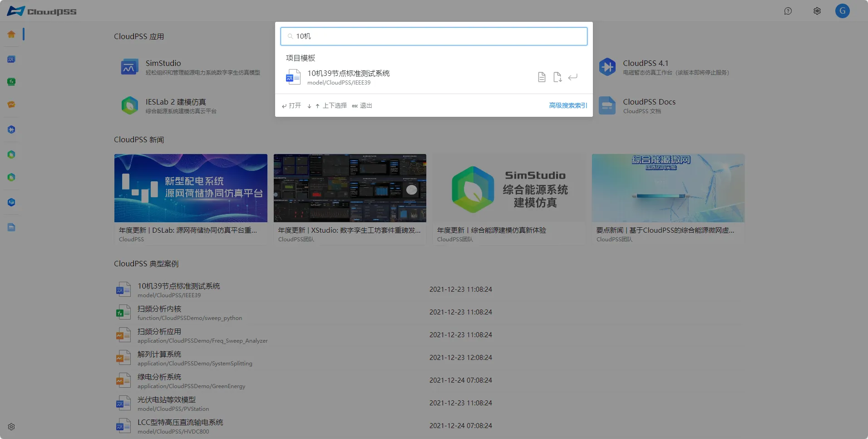Open the XStudio news screenshot thumbnail
The height and width of the screenshot is (439, 868).
pyautogui.click(x=350, y=188)
